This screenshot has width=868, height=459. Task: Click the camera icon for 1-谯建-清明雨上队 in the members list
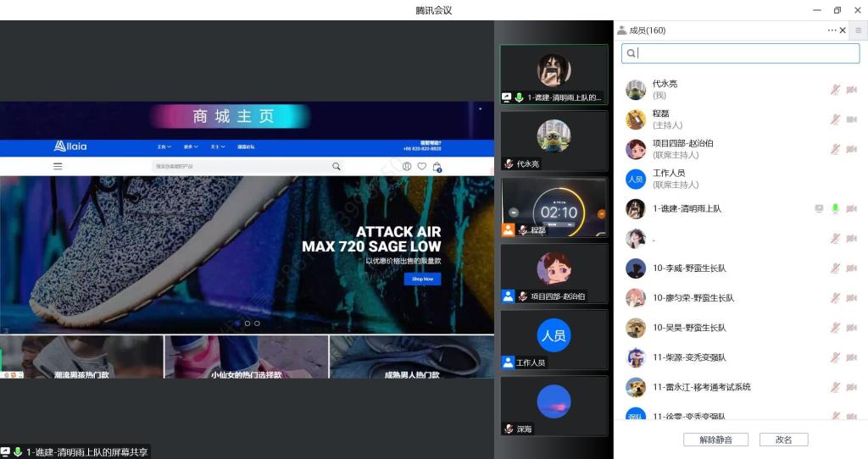[x=851, y=208]
